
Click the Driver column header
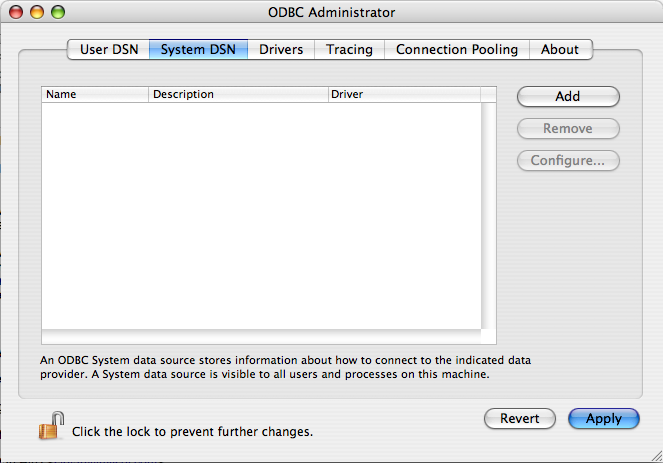[x=404, y=95]
